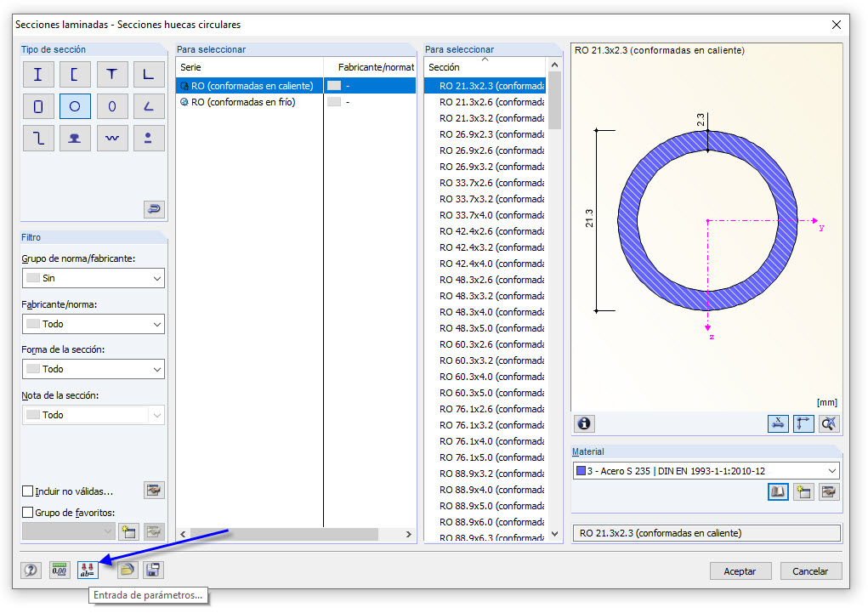
Task: Enable Grupo de favoritos checkbox
Action: 27,512
